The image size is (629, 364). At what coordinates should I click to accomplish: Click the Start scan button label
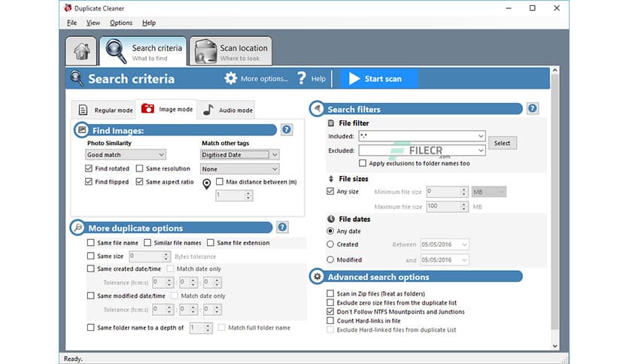pos(383,78)
